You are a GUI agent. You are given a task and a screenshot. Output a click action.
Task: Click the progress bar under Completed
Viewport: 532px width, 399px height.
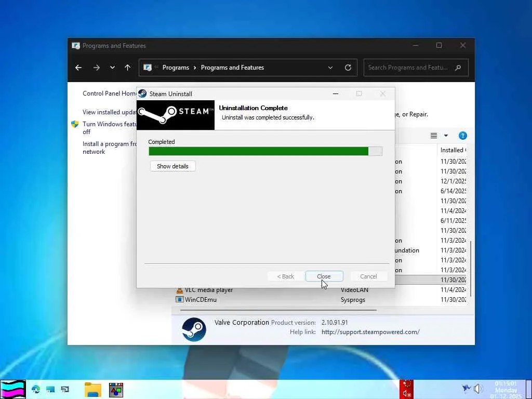(265, 151)
